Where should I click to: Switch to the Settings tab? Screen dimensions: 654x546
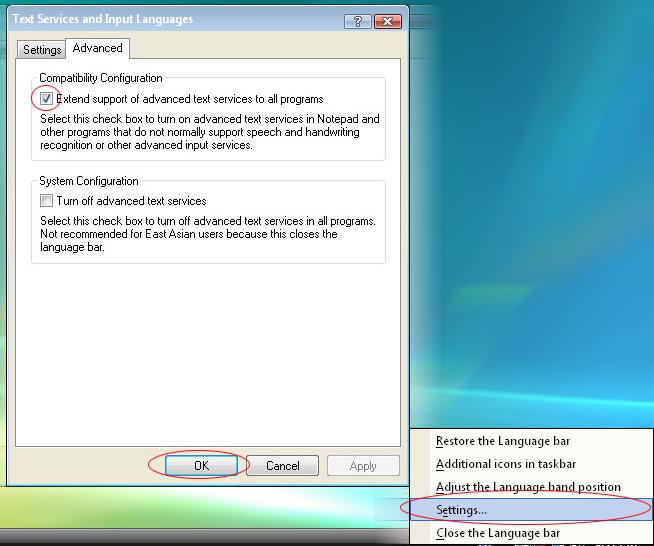pos(42,49)
